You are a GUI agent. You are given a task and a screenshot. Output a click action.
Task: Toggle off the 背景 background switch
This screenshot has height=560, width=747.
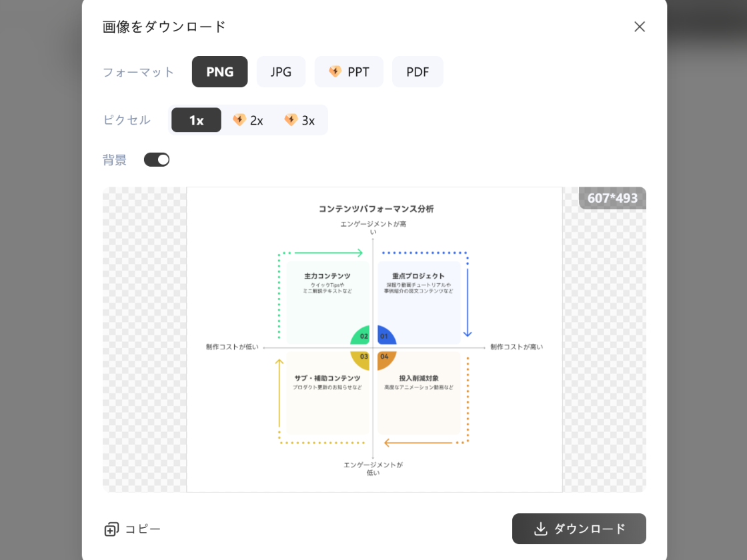click(x=157, y=159)
